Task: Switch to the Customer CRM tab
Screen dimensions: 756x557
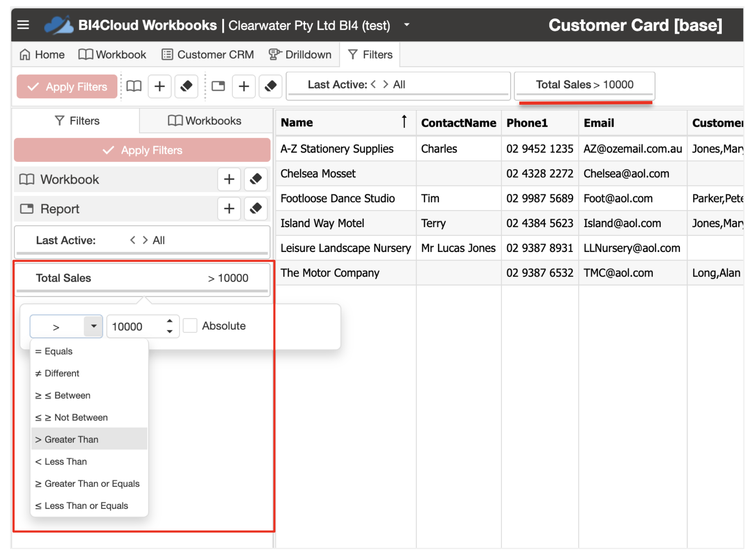Action: point(208,55)
